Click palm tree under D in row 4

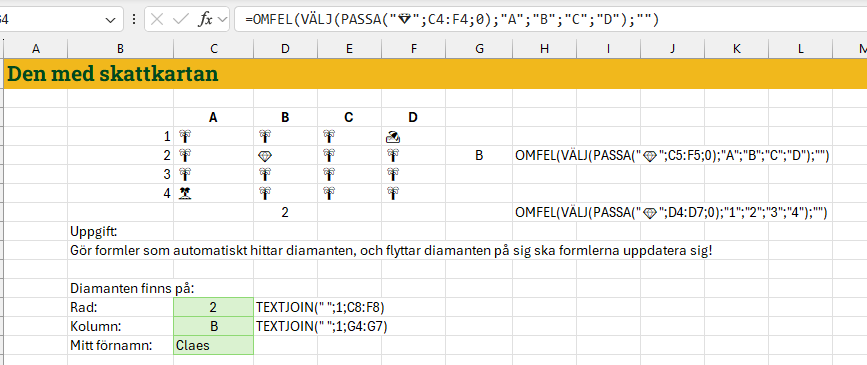pos(393,194)
